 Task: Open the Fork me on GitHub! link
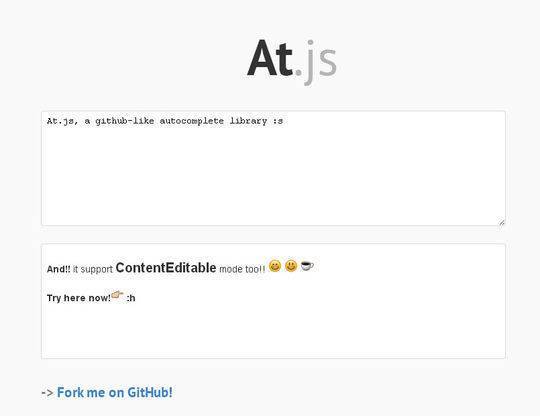[115, 392]
